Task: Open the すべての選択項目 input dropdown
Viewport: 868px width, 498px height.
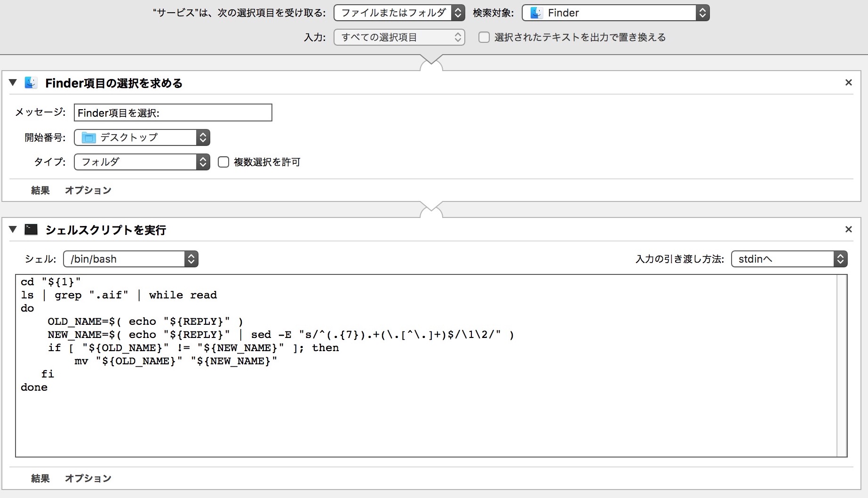Action: click(399, 37)
